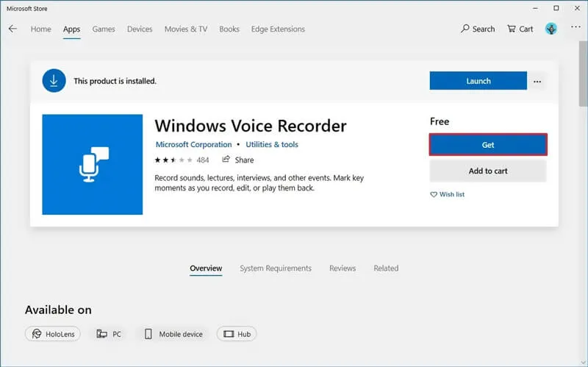This screenshot has width=588, height=367.
Task: Open the Games section
Action: (104, 29)
